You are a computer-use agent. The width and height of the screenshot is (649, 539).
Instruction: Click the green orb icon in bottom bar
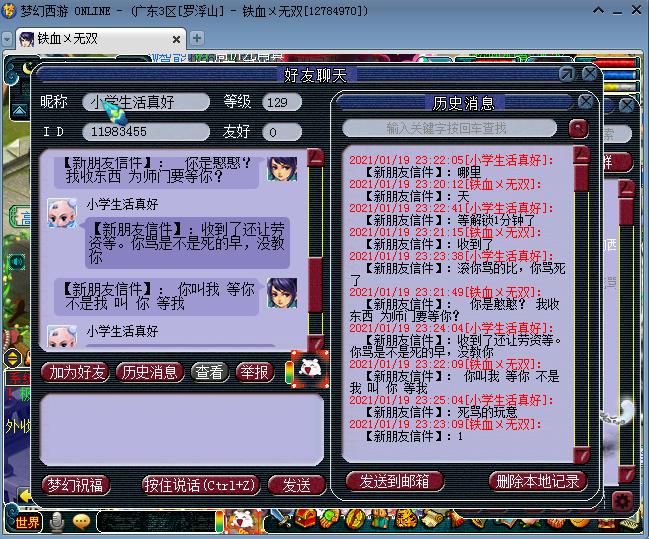point(328,519)
